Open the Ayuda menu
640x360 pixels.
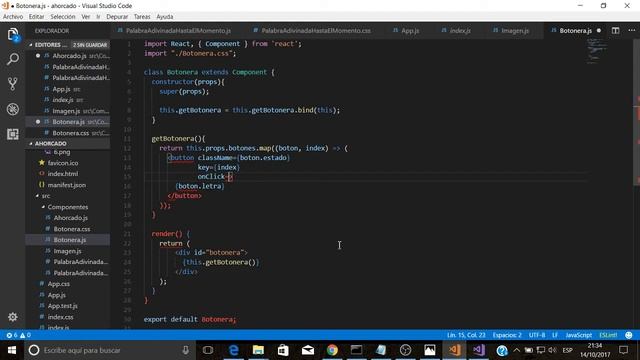point(164,17)
